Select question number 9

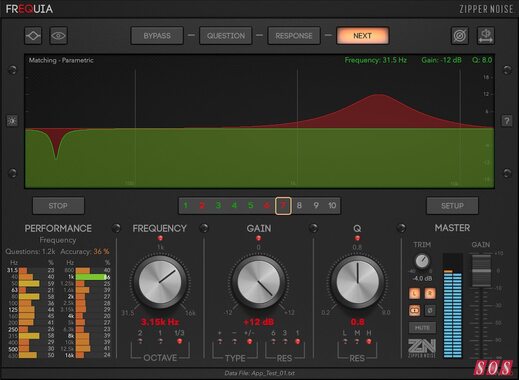[316, 205]
